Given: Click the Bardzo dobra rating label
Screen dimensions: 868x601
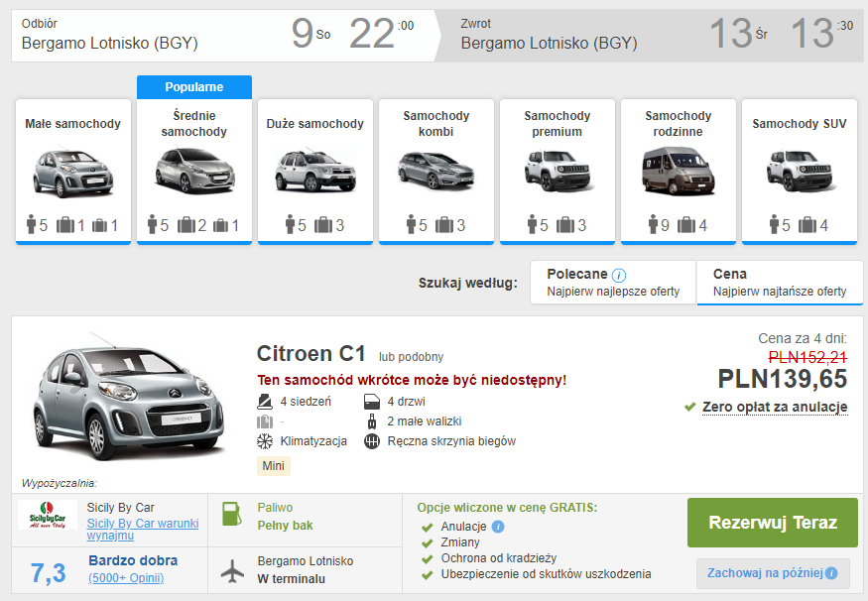Looking at the screenshot, I should pos(133,560).
